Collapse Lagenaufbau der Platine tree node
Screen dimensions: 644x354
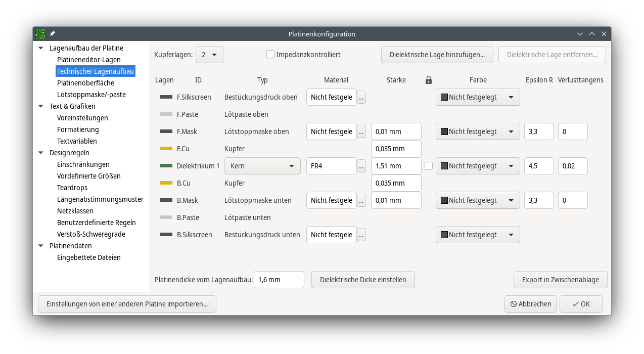[41, 48]
